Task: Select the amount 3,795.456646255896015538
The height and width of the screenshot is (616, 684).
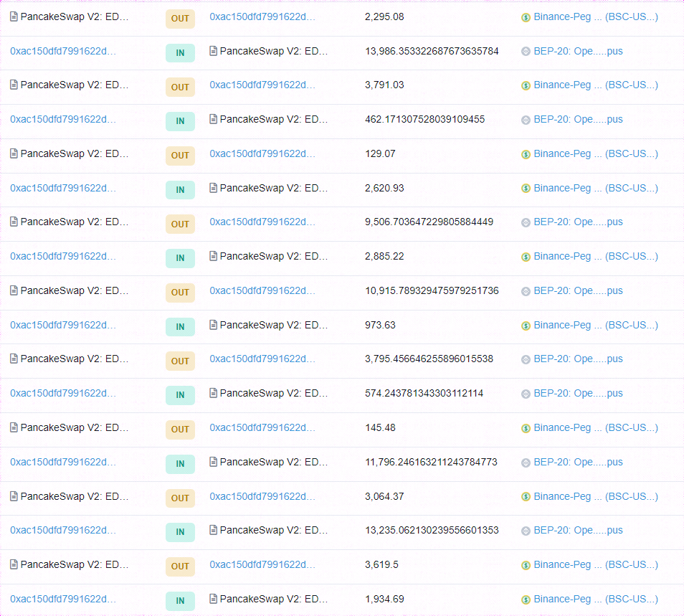Action: point(429,359)
